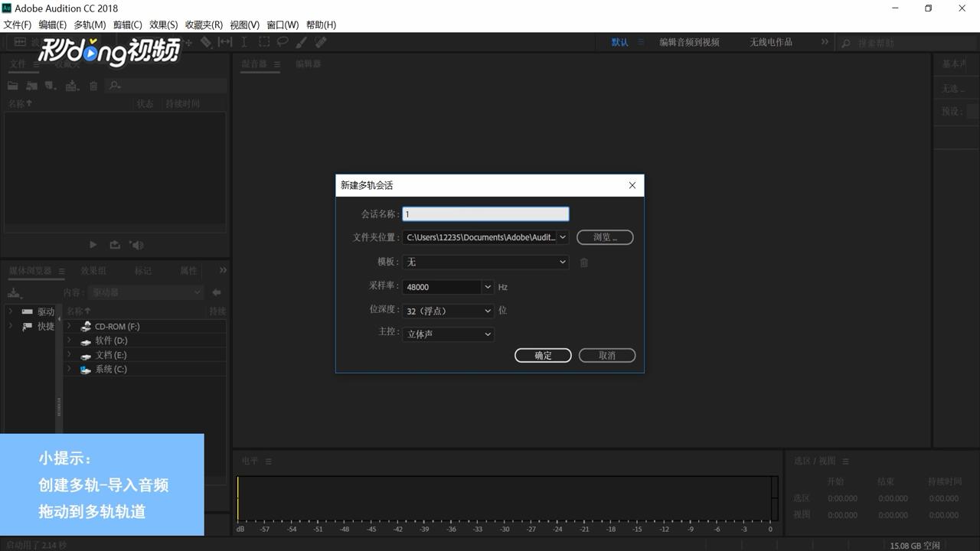Open the Mixer panel menu icon
980x551 pixels.
277,64
